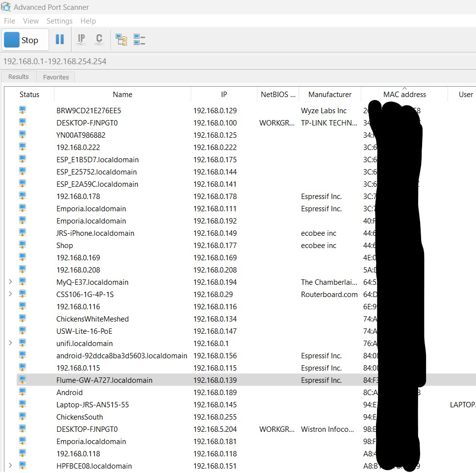Screen dimensions: 476x473
Task: Select the ChickensWhiteMeshed device name
Action: click(93, 319)
